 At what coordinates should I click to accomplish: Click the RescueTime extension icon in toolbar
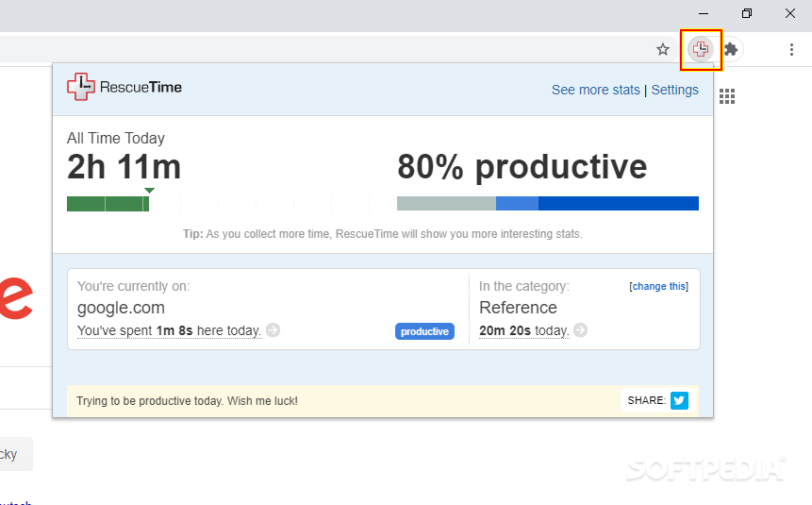click(701, 49)
